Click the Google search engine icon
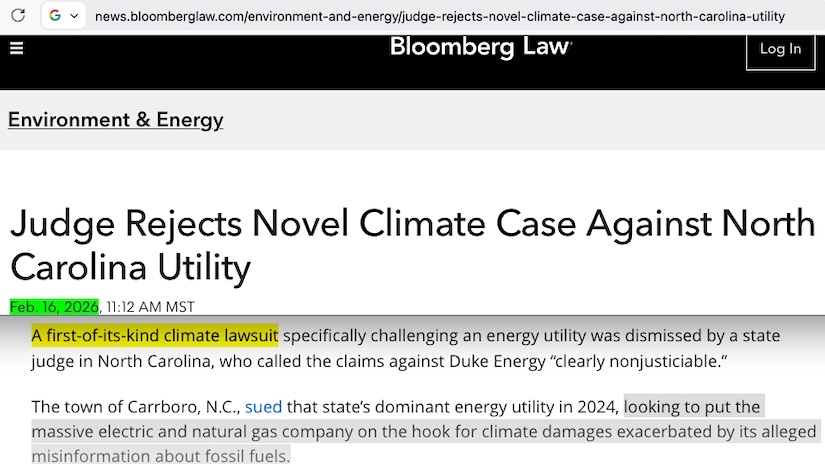825x464 pixels. point(55,16)
